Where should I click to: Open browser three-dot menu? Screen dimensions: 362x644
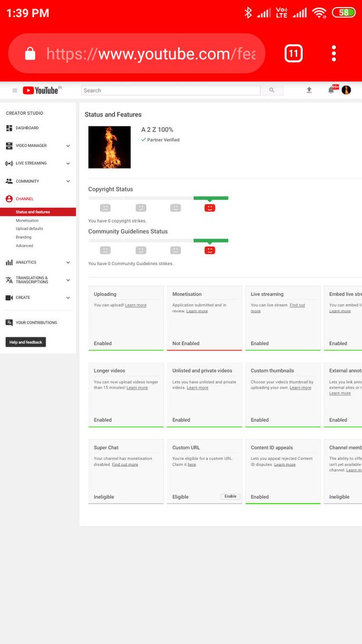pos(334,53)
